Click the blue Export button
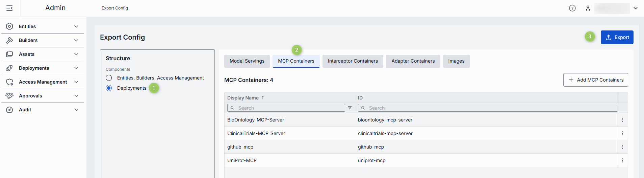The height and width of the screenshot is (178, 644). click(x=617, y=37)
